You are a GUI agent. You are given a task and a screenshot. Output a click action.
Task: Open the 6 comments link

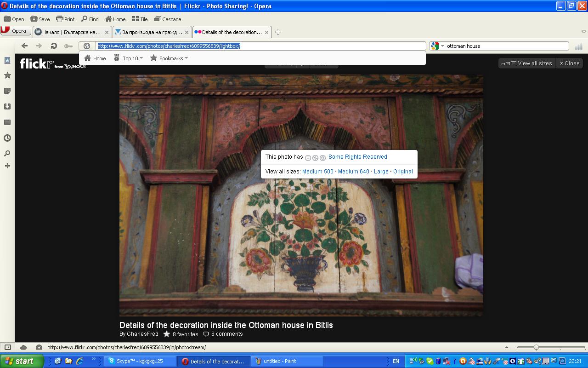point(223,334)
